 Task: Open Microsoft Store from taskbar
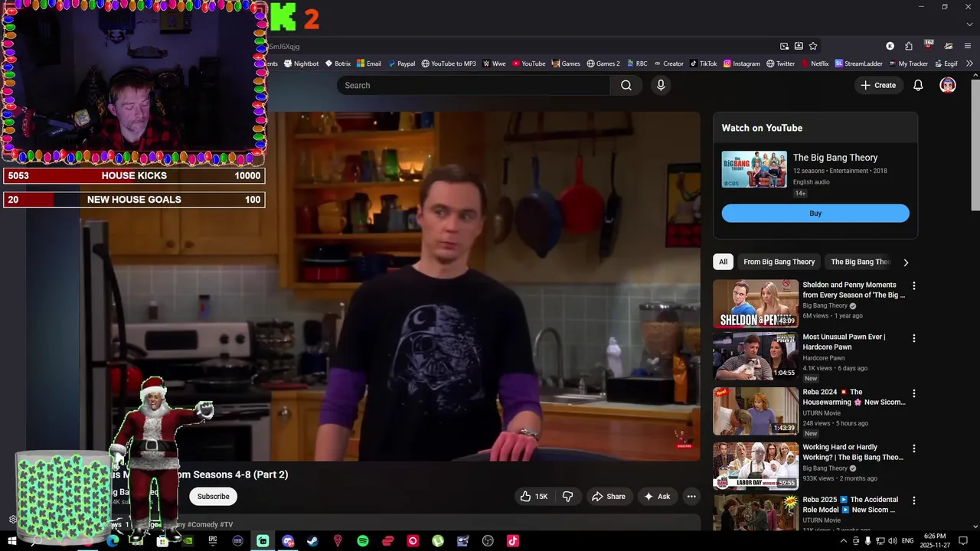tap(162, 541)
